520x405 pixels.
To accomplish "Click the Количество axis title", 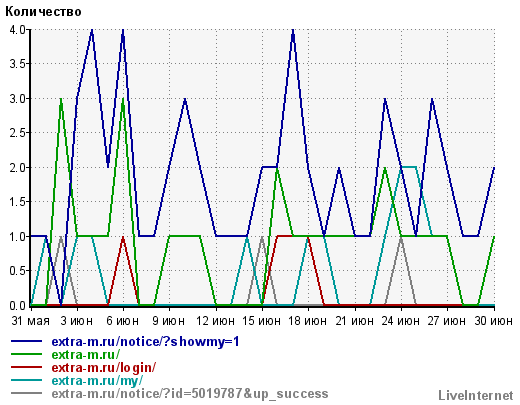I will pos(43,12).
